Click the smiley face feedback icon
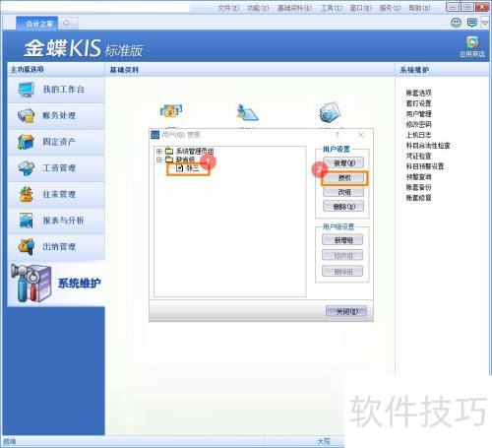The image size is (492, 448). 456,23
